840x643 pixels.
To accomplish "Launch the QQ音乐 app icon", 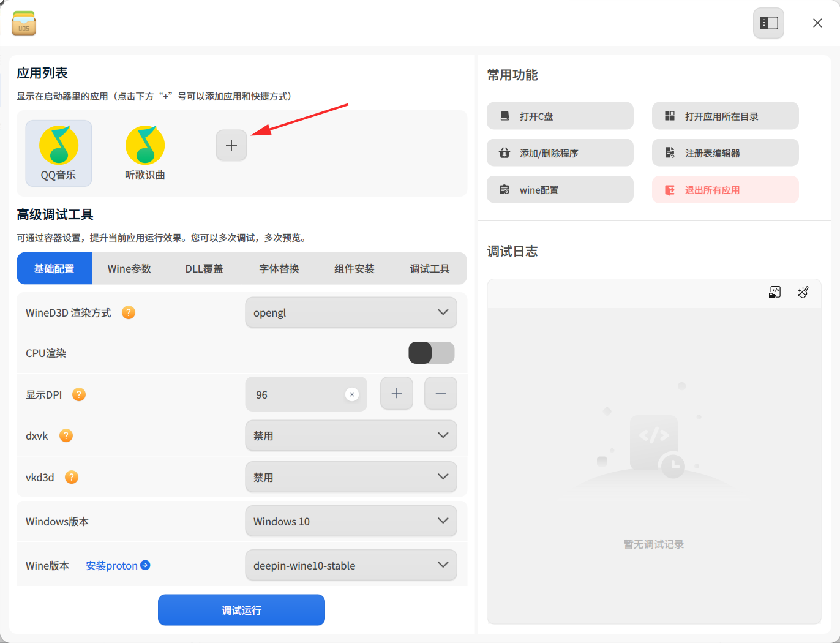I will [59, 152].
